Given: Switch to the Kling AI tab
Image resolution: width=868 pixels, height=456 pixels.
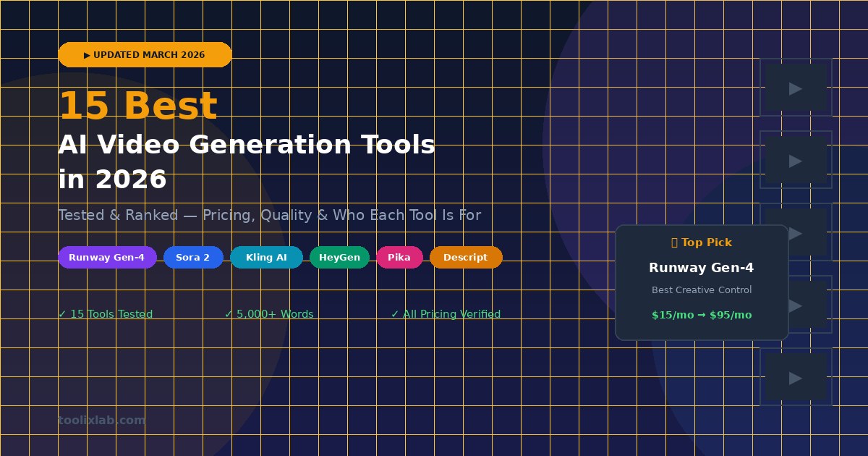Looking at the screenshot, I should tap(266, 257).
